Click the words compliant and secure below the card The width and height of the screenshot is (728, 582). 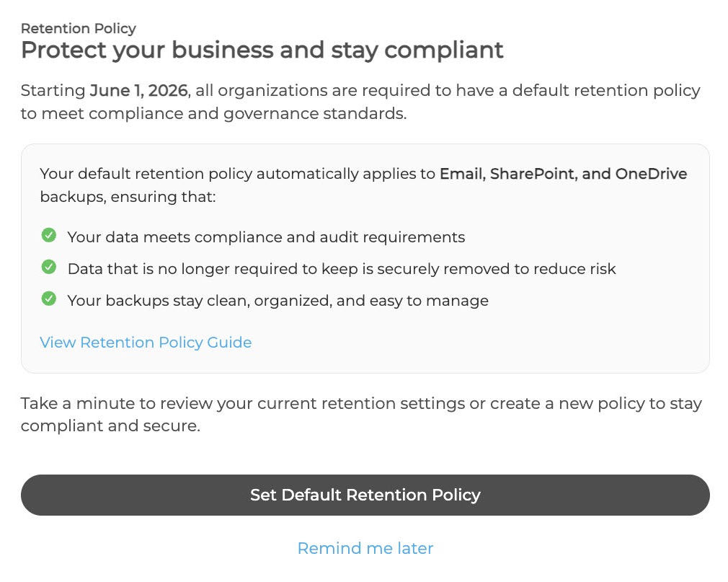110,426
